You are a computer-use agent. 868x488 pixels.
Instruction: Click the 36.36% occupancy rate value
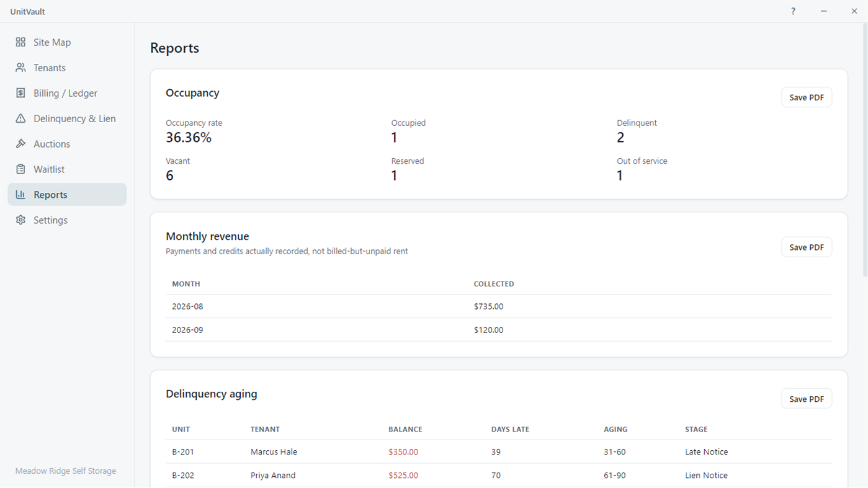[x=189, y=138]
